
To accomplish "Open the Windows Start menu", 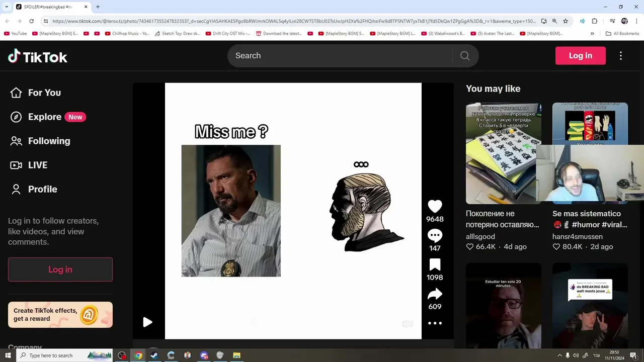I will click(8, 355).
